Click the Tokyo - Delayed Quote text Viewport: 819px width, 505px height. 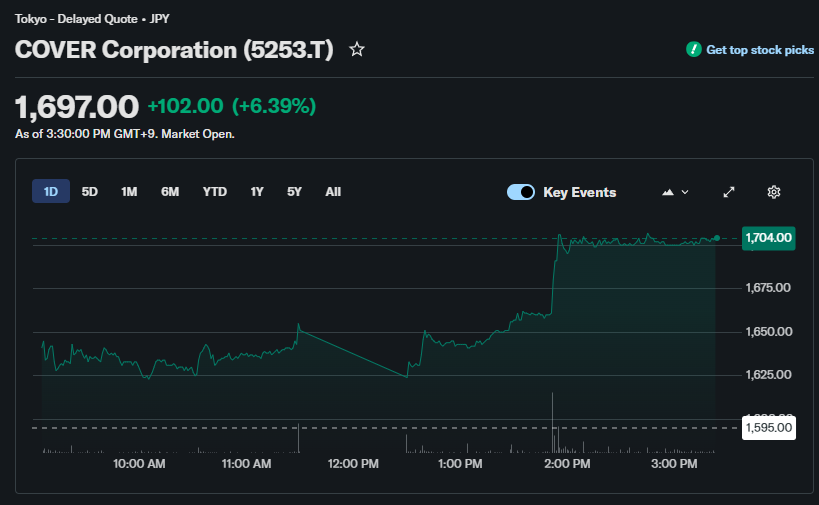[x=76, y=19]
